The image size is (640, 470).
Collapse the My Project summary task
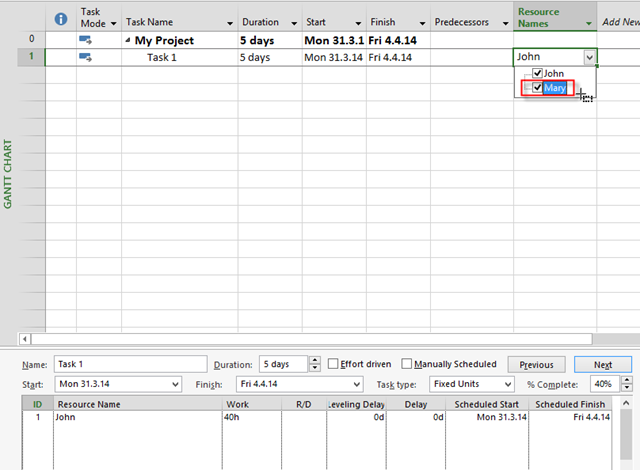pos(128,41)
